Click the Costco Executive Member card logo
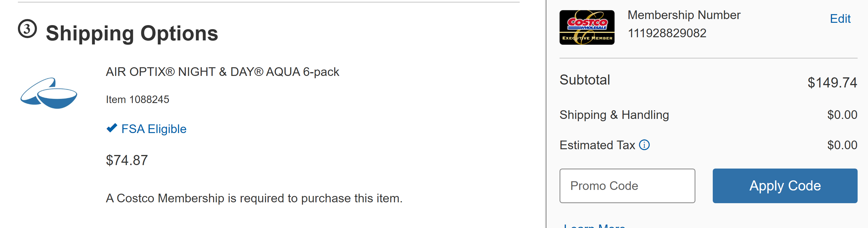868x228 pixels. (587, 27)
